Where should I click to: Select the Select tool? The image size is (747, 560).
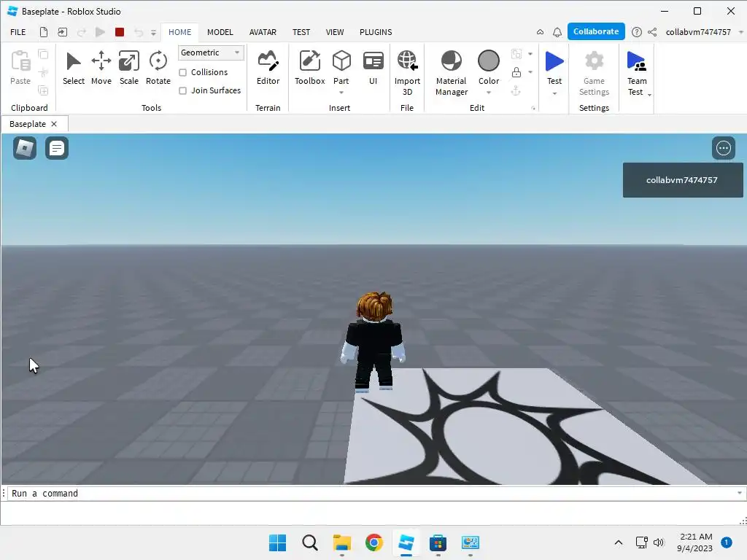74,68
